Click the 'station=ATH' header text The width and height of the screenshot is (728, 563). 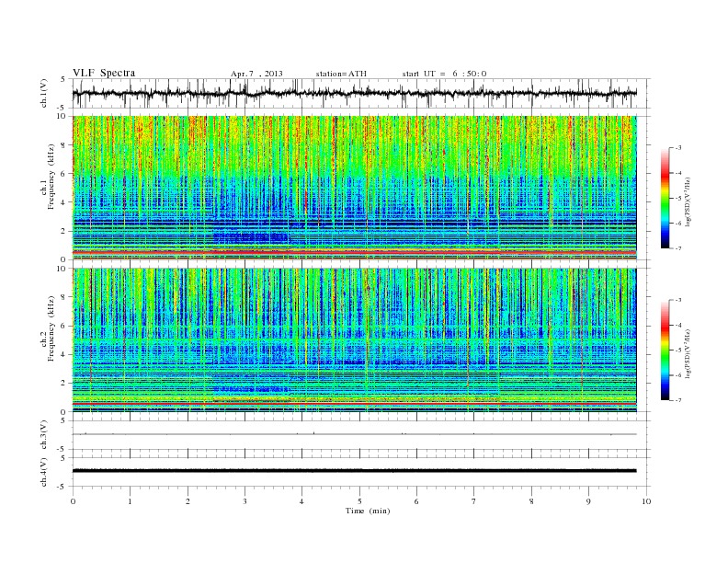pos(341,74)
